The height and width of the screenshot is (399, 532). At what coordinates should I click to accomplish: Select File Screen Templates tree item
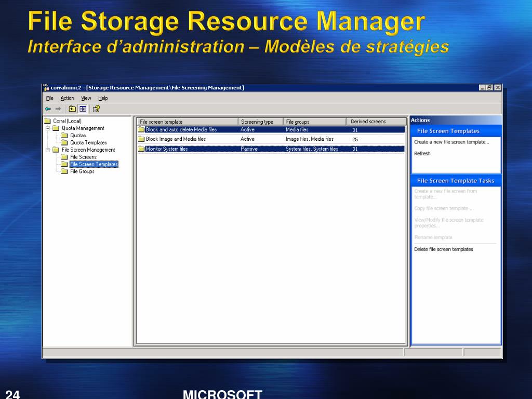pos(94,164)
